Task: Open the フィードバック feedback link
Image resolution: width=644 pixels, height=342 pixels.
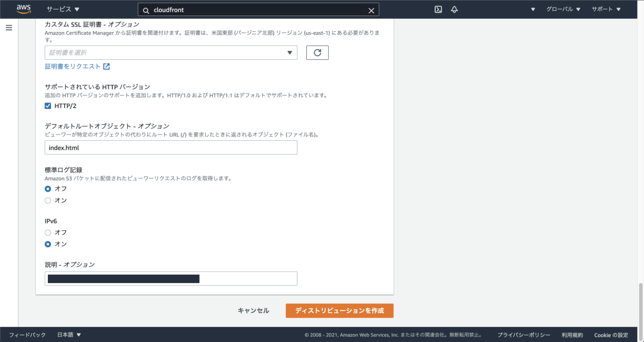Action: [x=28, y=335]
